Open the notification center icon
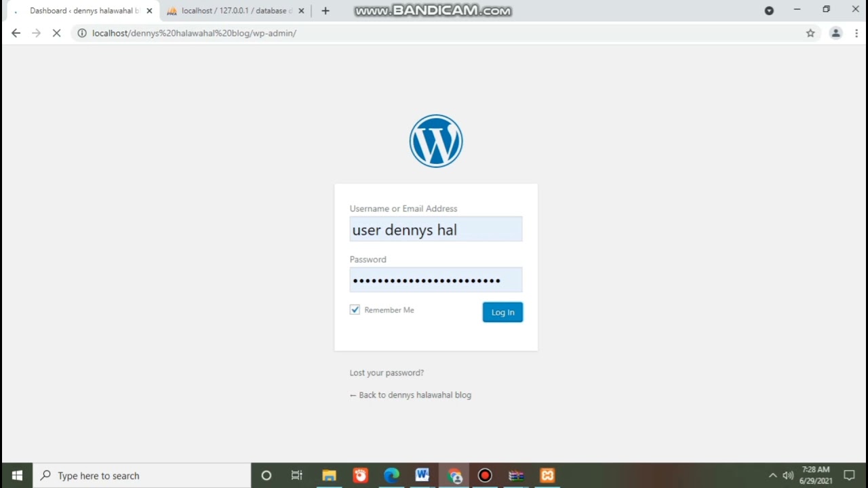This screenshot has height=488, width=868. (849, 476)
